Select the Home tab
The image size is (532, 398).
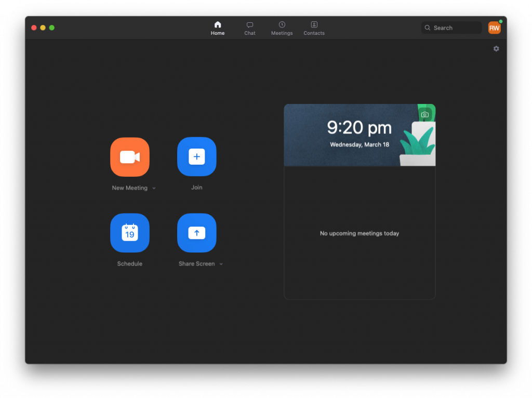click(x=218, y=28)
